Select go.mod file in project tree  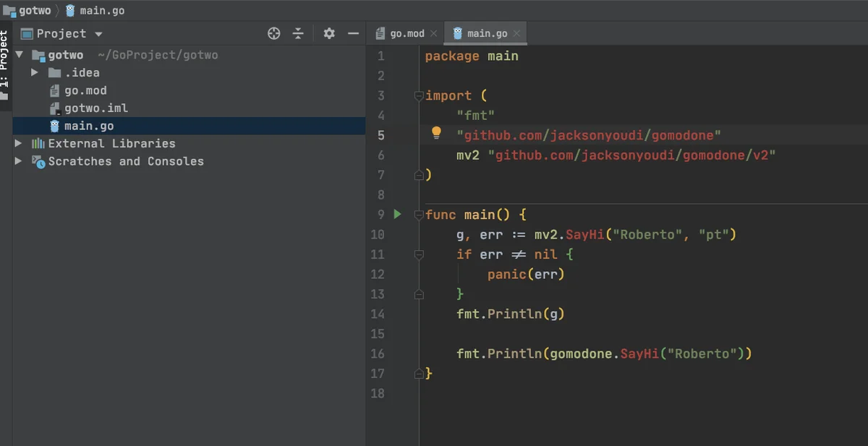[85, 90]
